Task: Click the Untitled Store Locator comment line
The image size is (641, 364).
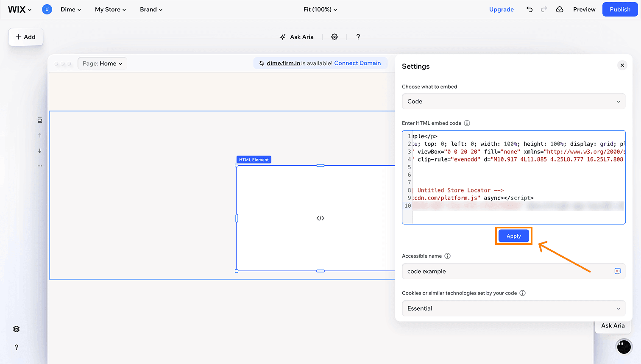Action: pyautogui.click(x=460, y=190)
